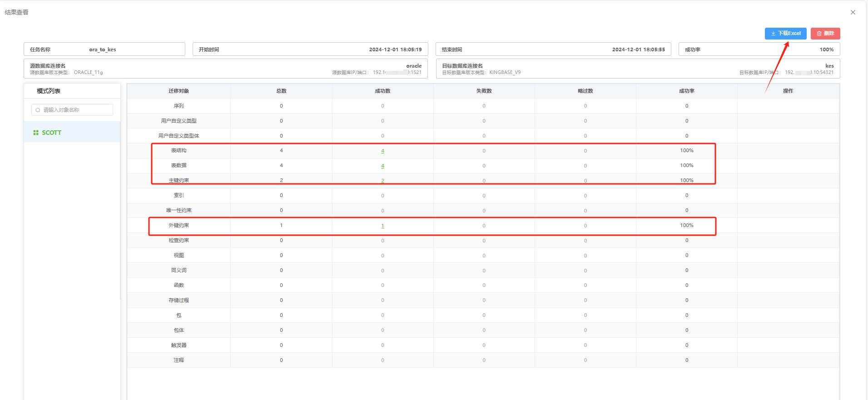Click the 函数 row label
Image resolution: width=868 pixels, height=400 pixels.
[x=179, y=285]
